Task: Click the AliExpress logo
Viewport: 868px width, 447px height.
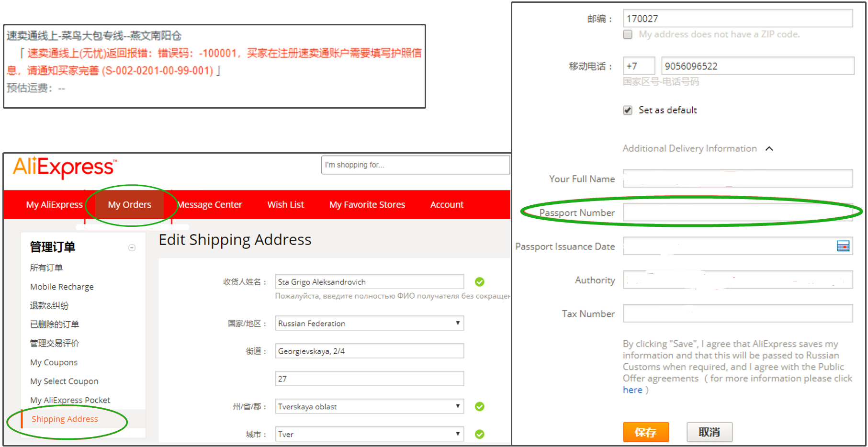Action: pyautogui.click(x=65, y=167)
